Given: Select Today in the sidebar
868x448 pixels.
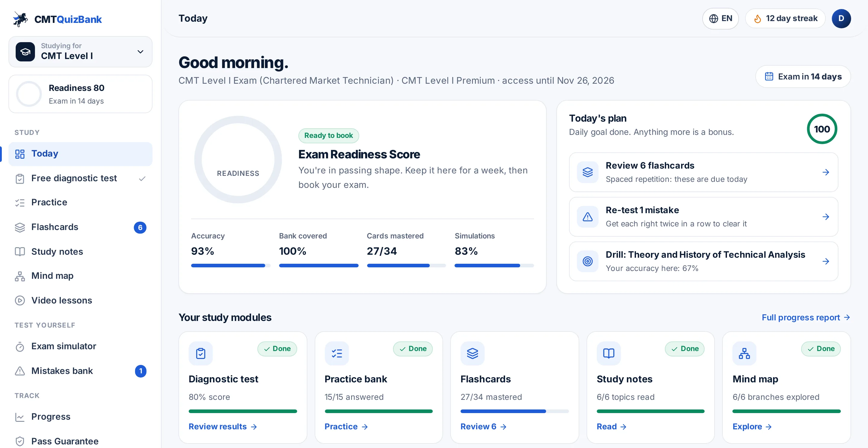Looking at the screenshot, I should click(x=80, y=154).
